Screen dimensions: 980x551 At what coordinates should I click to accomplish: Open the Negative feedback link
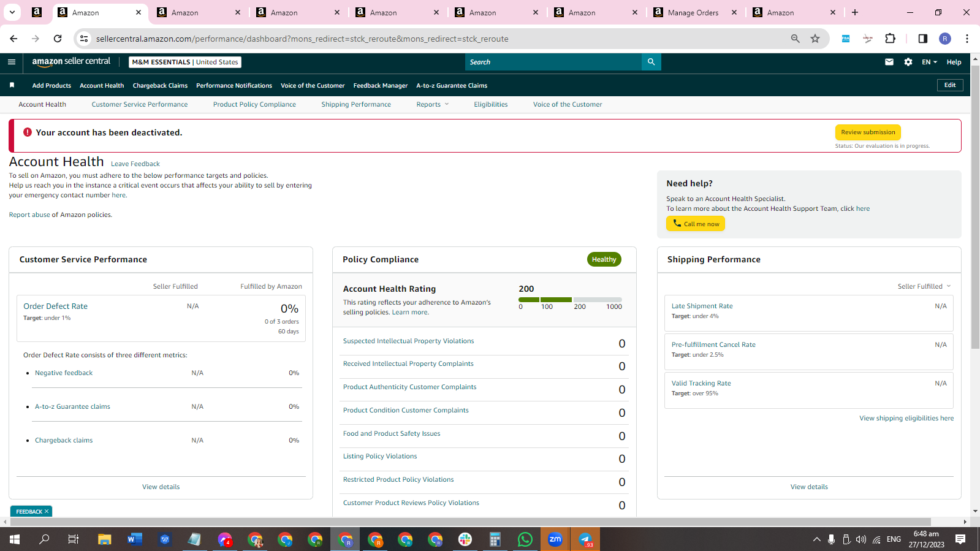(64, 373)
